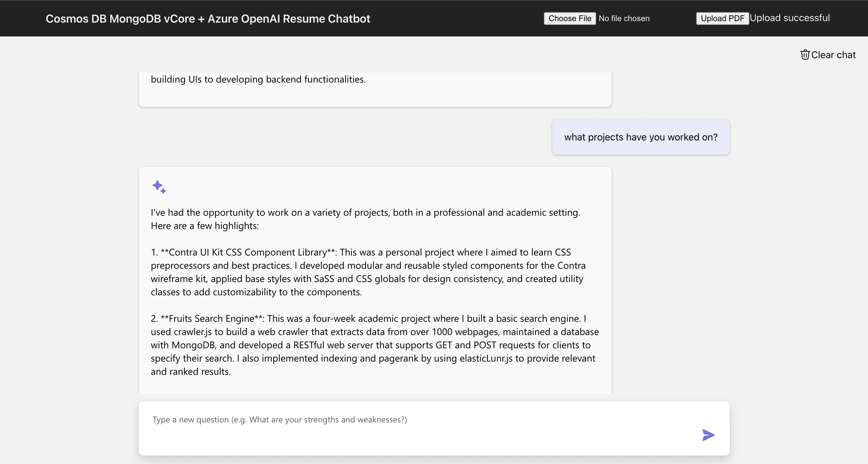The height and width of the screenshot is (464, 868).
Task: Click the 'elasticLunr.js' text in the response
Action: click(486, 358)
